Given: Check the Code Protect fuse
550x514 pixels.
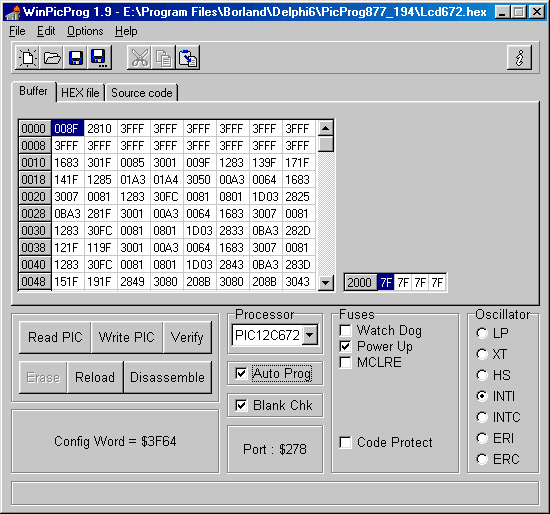Looking at the screenshot, I should tap(346, 442).
